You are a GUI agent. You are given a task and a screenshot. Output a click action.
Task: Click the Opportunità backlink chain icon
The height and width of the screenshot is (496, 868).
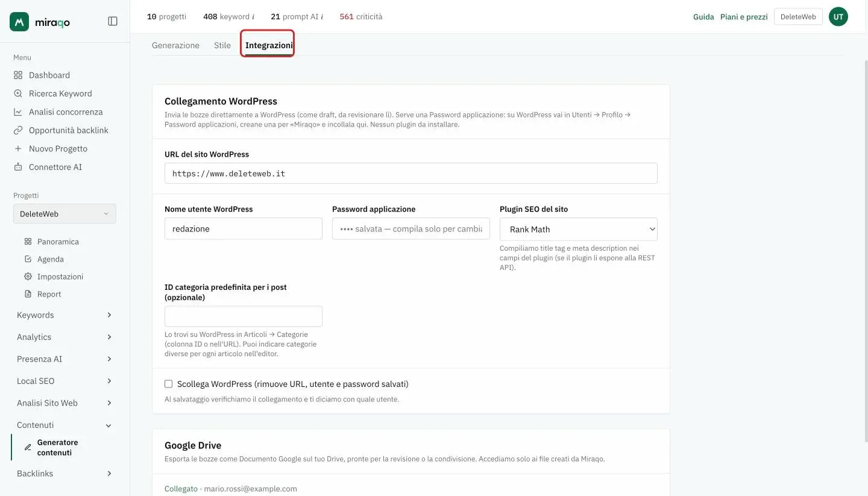(18, 130)
